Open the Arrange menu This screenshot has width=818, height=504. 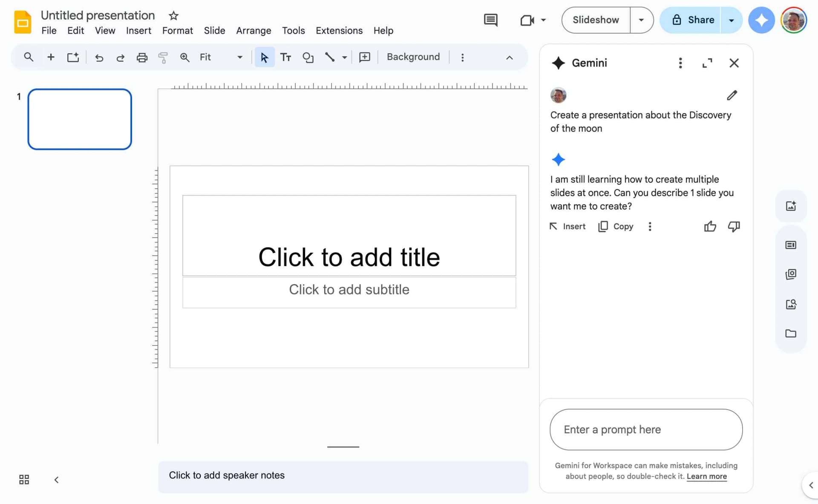pyautogui.click(x=253, y=31)
